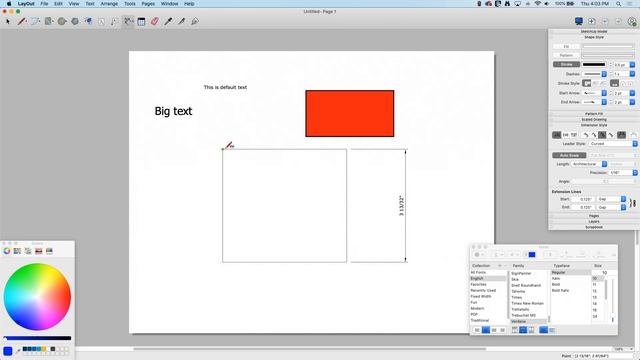
Task: Open the Length Architectural dropdown
Action: point(589,164)
